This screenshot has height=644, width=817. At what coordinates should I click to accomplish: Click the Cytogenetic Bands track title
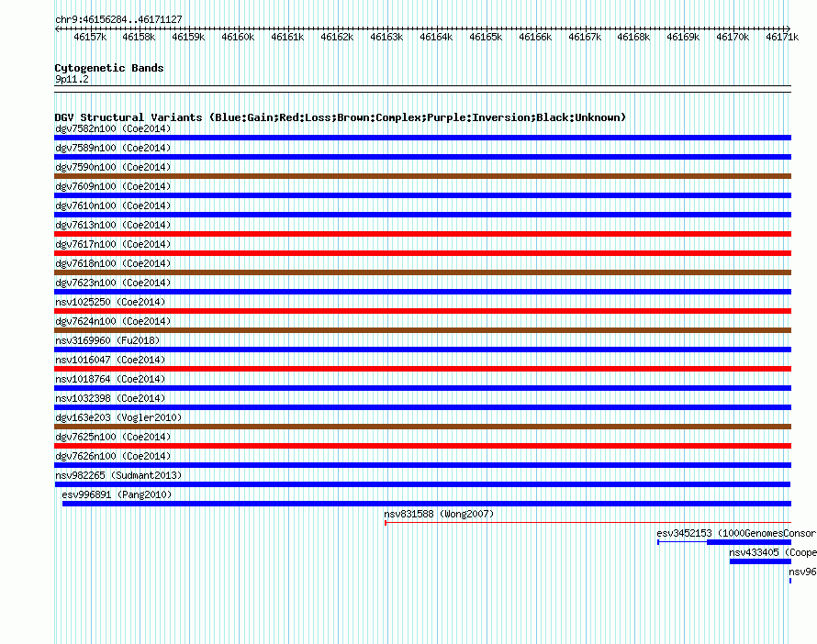click(109, 68)
